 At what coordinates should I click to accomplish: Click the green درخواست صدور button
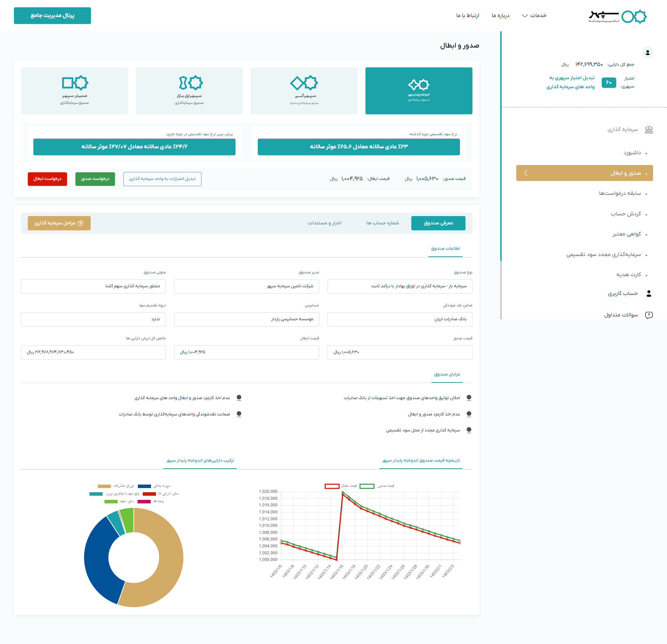[x=95, y=179]
